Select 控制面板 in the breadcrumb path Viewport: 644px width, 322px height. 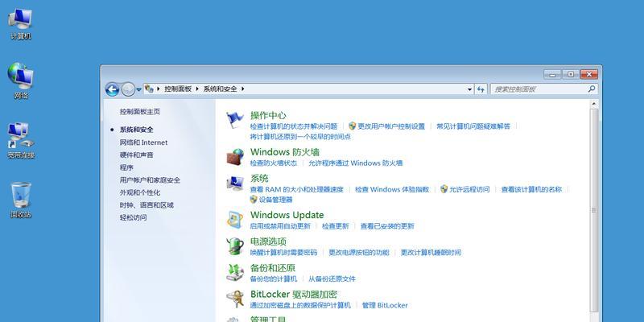pyautogui.click(x=178, y=89)
